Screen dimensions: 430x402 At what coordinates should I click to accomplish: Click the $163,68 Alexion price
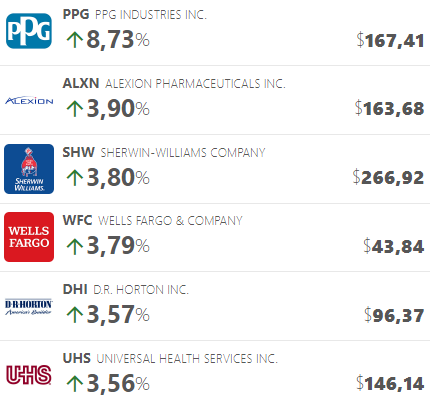point(390,109)
